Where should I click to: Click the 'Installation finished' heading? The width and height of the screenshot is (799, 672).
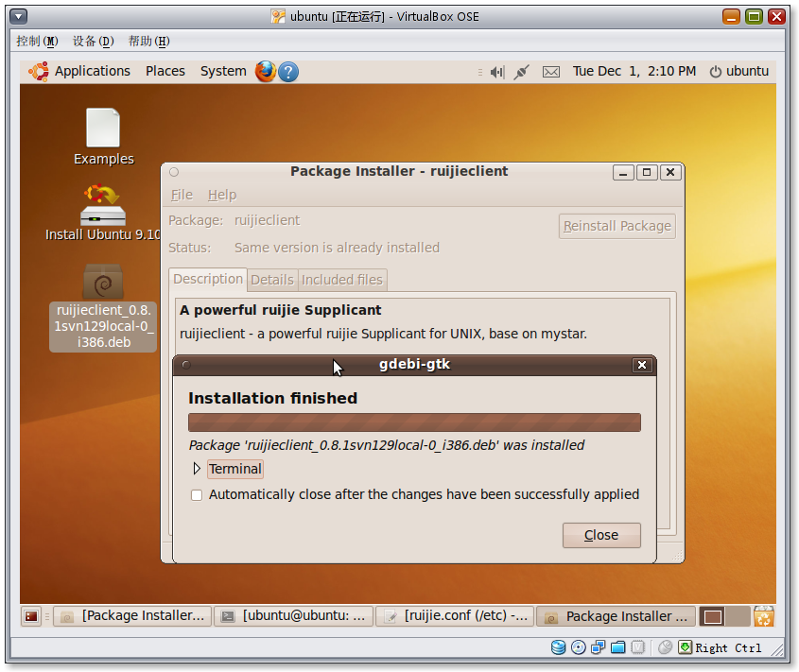(x=272, y=399)
